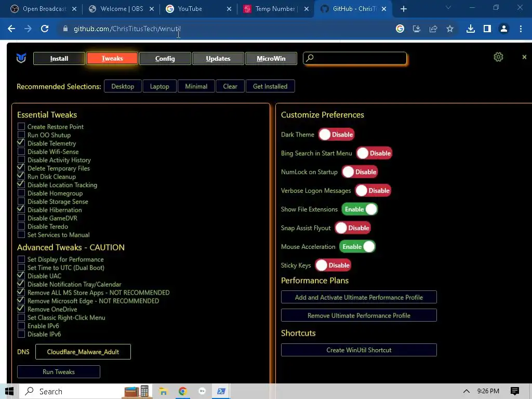Switch to the Install tab
Image resolution: width=532 pixels, height=399 pixels.
point(59,58)
